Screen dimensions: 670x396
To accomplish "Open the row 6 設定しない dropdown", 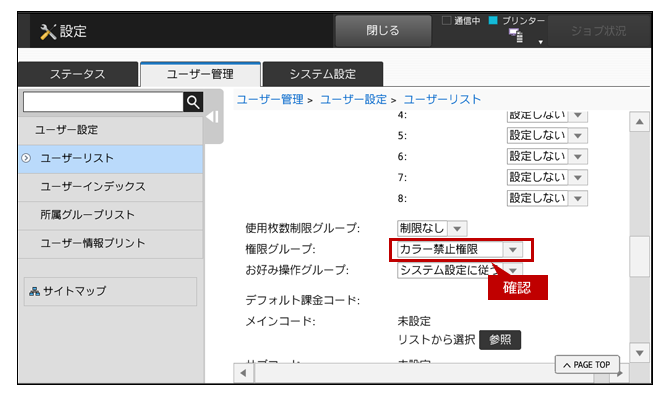I will pos(547,156).
